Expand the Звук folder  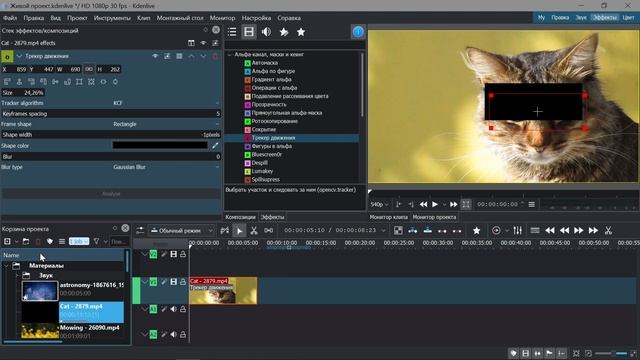coord(17,276)
